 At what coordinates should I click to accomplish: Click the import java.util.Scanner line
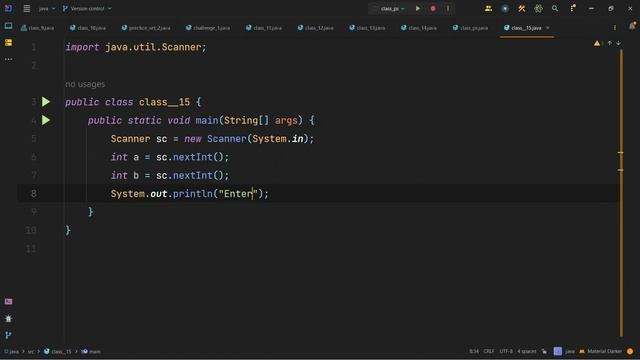click(136, 47)
